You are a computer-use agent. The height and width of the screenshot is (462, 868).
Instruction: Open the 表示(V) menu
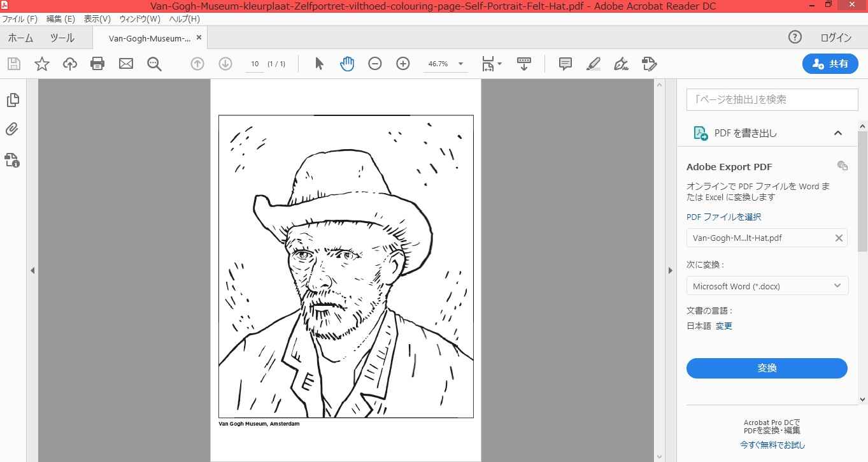tap(97, 19)
